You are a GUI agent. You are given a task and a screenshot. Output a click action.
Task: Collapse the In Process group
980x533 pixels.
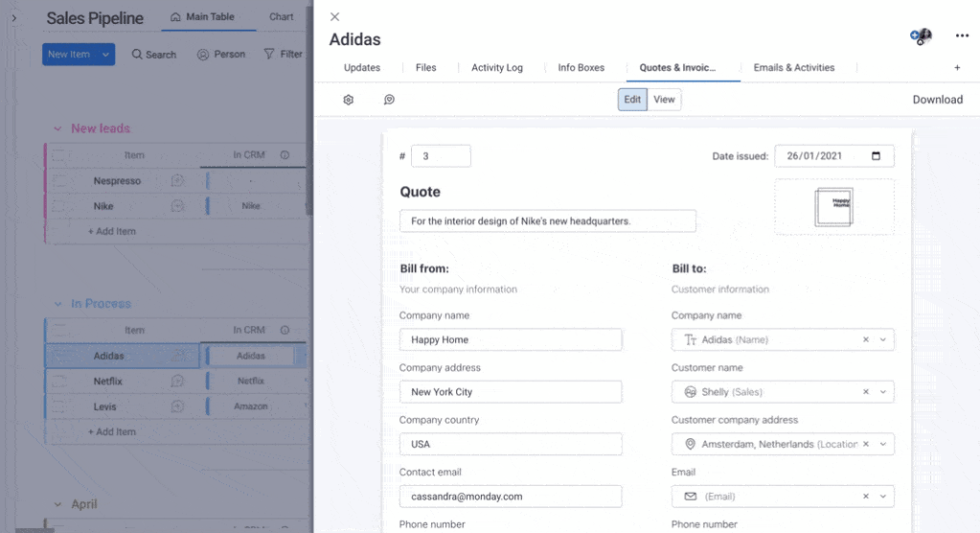tap(57, 304)
